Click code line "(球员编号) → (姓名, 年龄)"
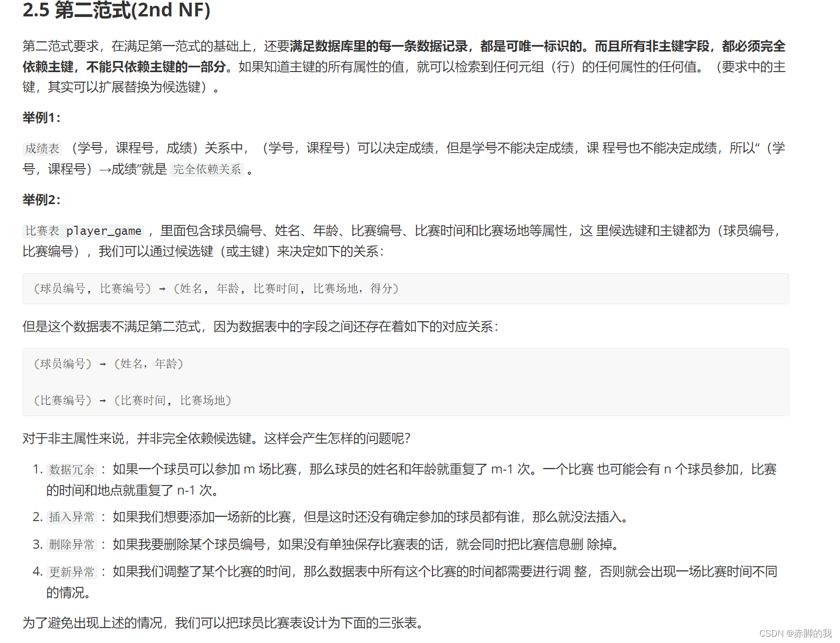840x643 pixels. [x=108, y=364]
